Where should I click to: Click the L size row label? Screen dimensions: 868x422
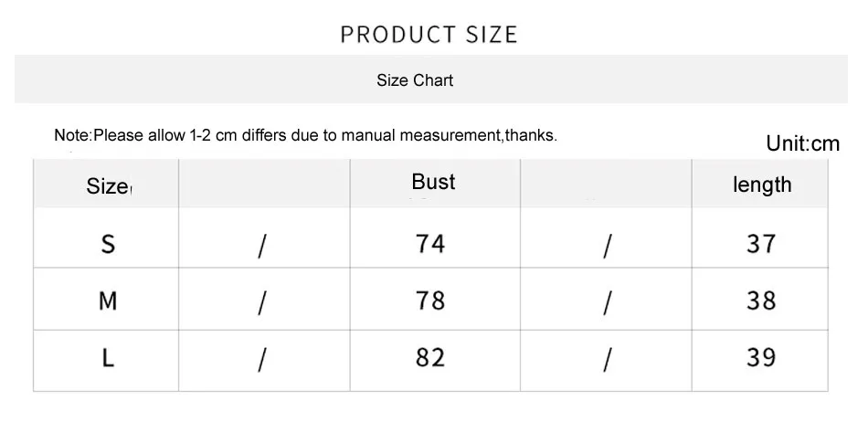pos(109,358)
